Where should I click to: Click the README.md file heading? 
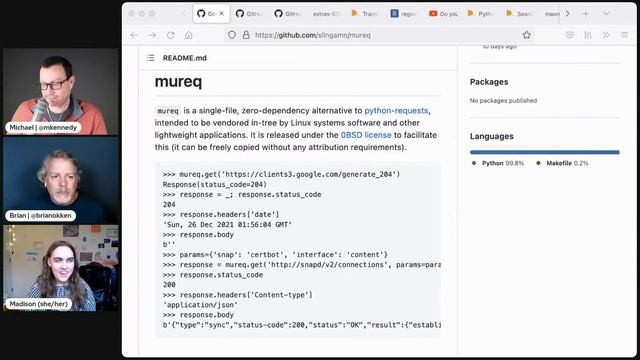tap(184, 58)
